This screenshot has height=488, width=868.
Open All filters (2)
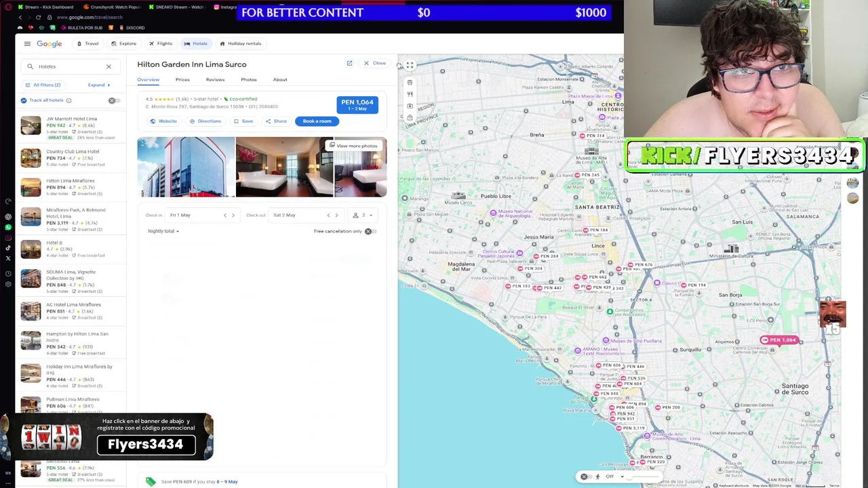point(43,85)
